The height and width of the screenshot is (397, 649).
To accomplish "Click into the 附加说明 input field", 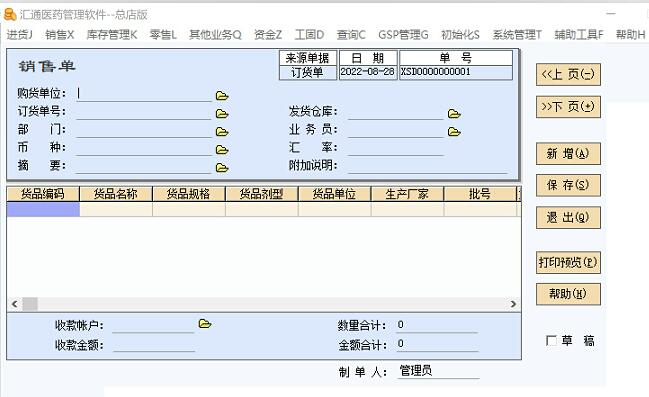I will [x=428, y=166].
